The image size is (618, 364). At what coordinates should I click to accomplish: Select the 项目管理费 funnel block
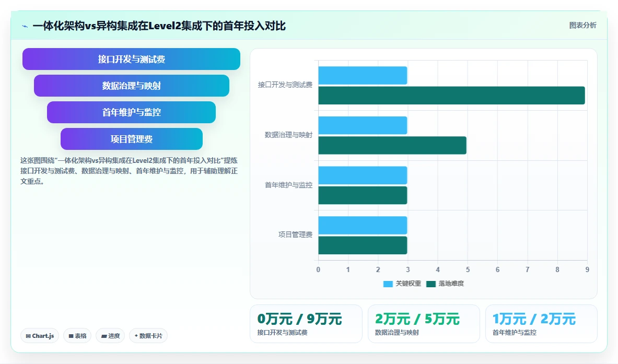pyautogui.click(x=131, y=139)
